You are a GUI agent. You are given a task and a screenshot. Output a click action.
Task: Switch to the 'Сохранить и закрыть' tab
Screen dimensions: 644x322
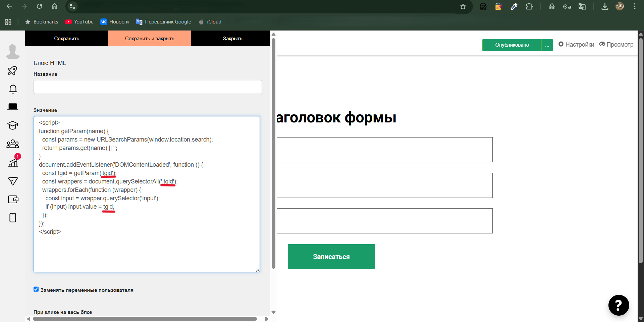[150, 38]
